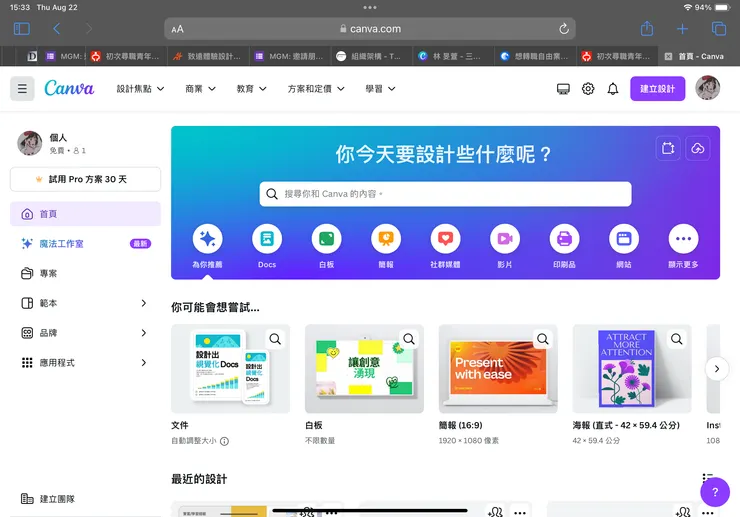740x517 pixels.
Task: Select 白板 whiteboard category icon
Action: click(x=327, y=239)
